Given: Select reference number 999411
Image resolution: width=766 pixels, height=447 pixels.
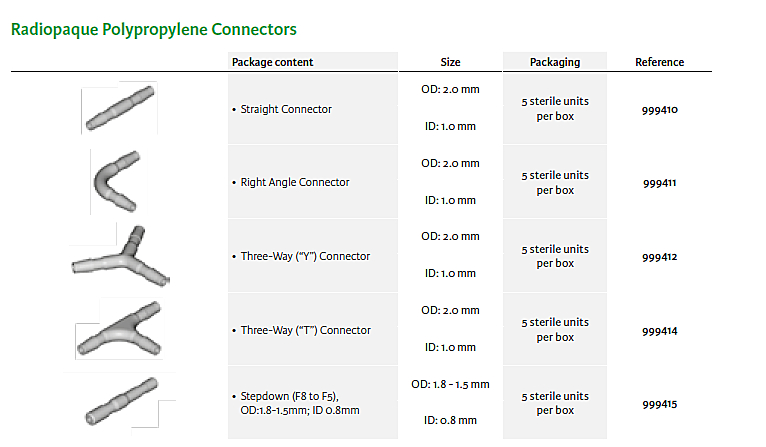Looking at the screenshot, I should 660,183.
